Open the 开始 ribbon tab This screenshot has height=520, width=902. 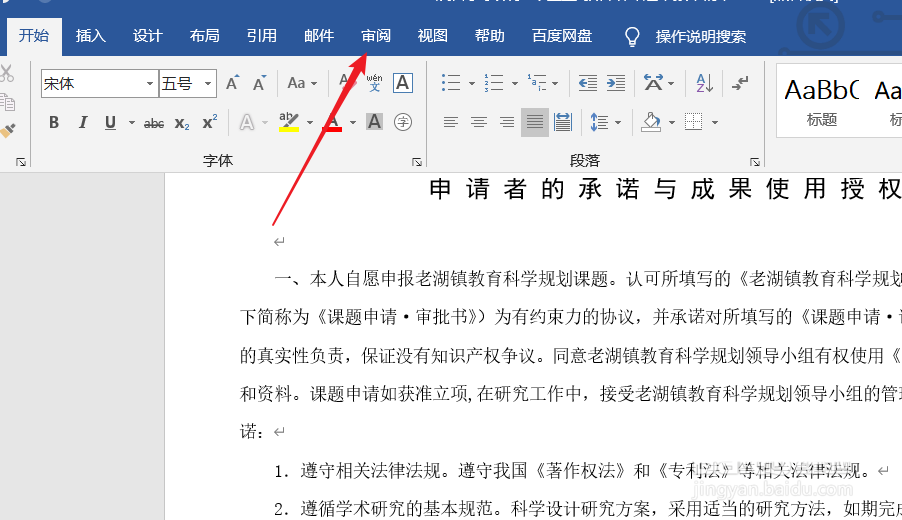tap(34, 36)
